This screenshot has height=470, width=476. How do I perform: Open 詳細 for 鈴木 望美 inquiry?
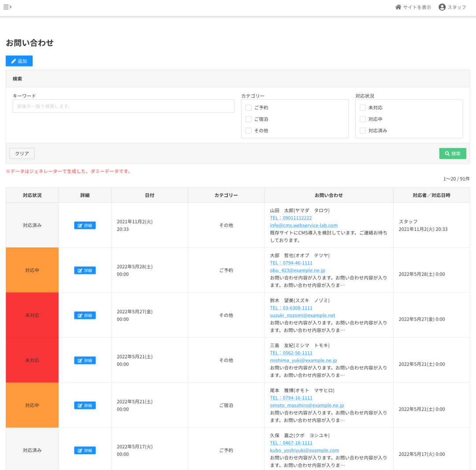point(85,315)
